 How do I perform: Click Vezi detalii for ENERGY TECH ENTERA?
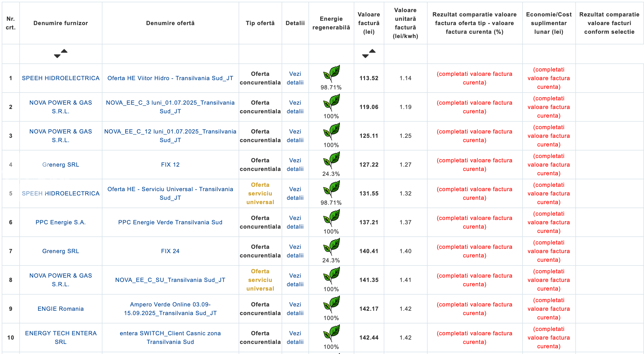[x=295, y=338]
